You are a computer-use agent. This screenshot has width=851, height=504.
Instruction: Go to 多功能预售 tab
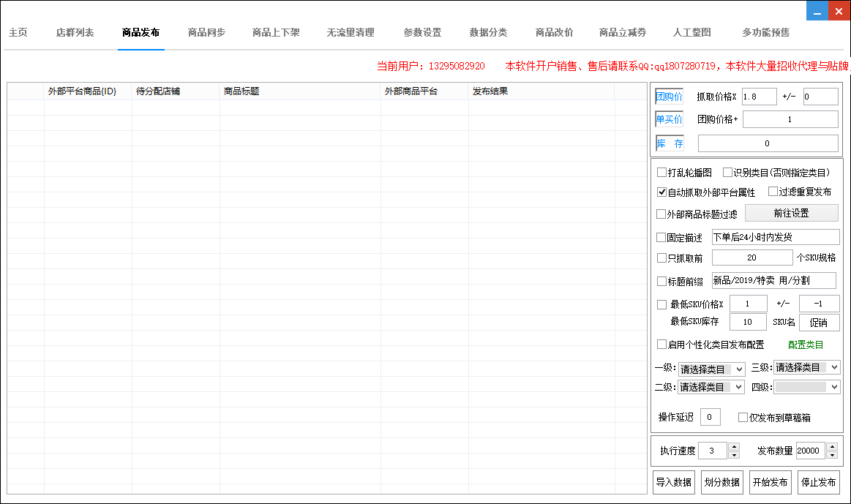click(765, 33)
